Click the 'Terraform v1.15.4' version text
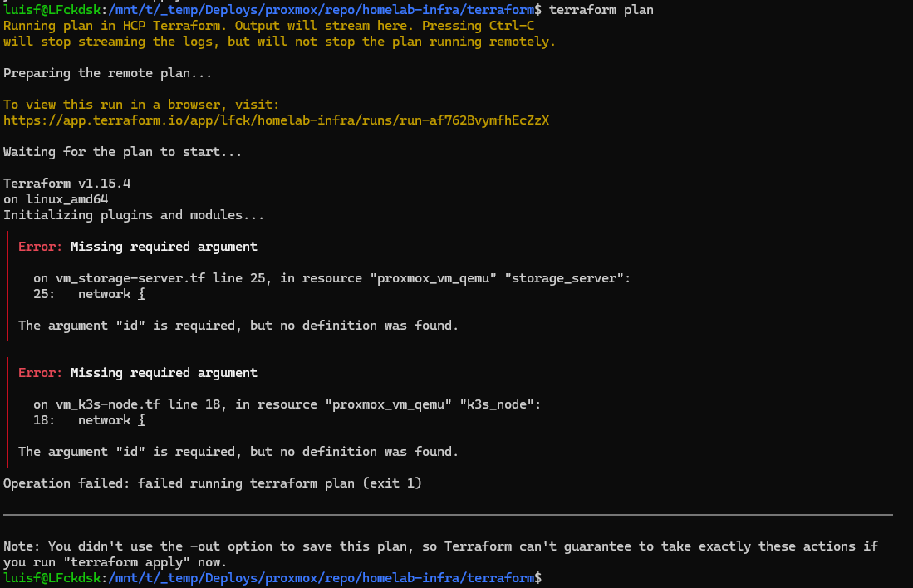 [x=67, y=184]
